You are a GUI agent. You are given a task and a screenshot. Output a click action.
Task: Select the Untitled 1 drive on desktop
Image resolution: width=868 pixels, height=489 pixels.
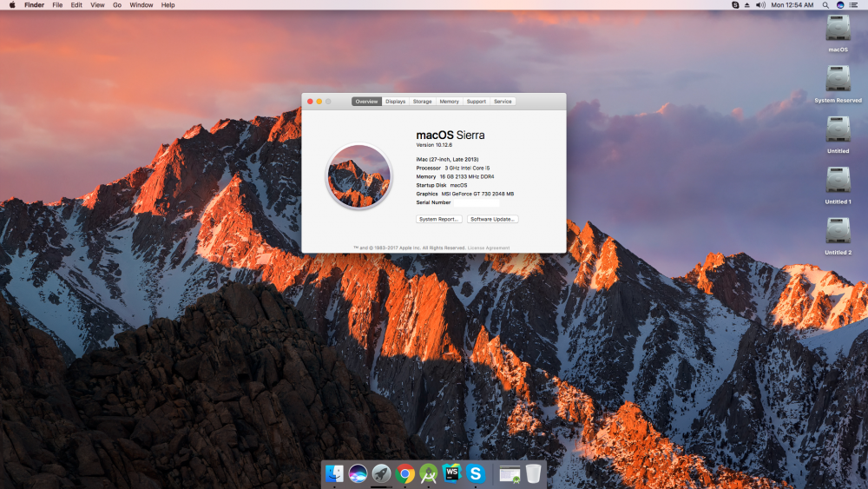838,180
